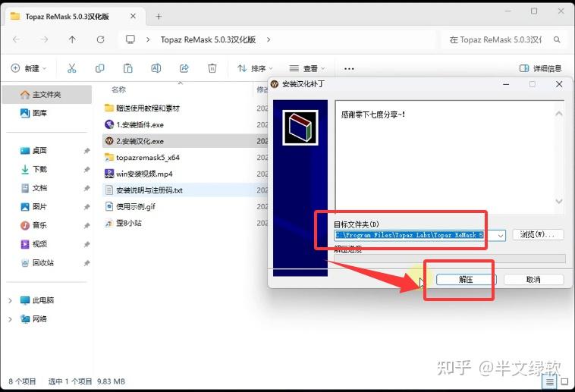Close the Topaz ReMask 5.0.3汉化版 tab
This screenshot has height=392, width=575.
133,16
